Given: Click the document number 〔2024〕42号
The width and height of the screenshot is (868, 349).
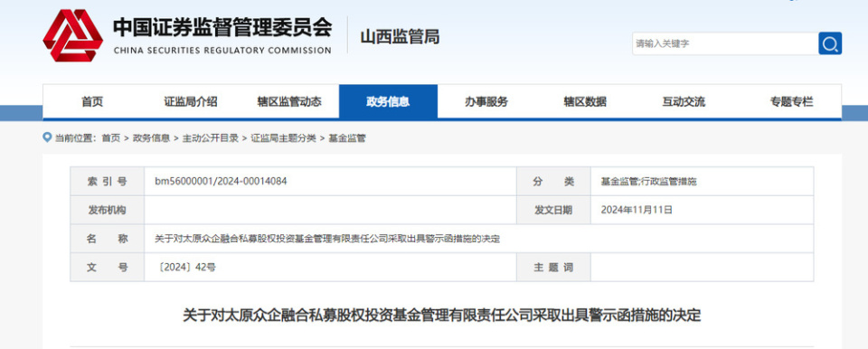Looking at the screenshot, I should tap(186, 268).
